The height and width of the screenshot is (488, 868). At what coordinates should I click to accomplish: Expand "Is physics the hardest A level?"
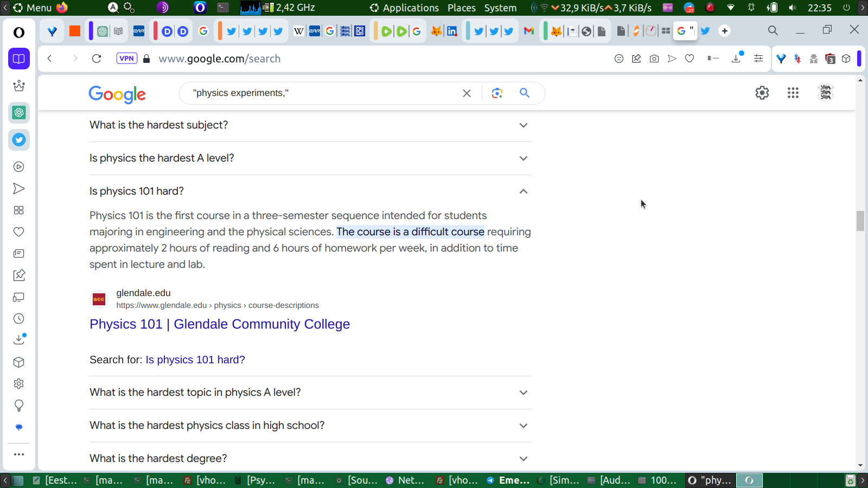click(x=310, y=158)
